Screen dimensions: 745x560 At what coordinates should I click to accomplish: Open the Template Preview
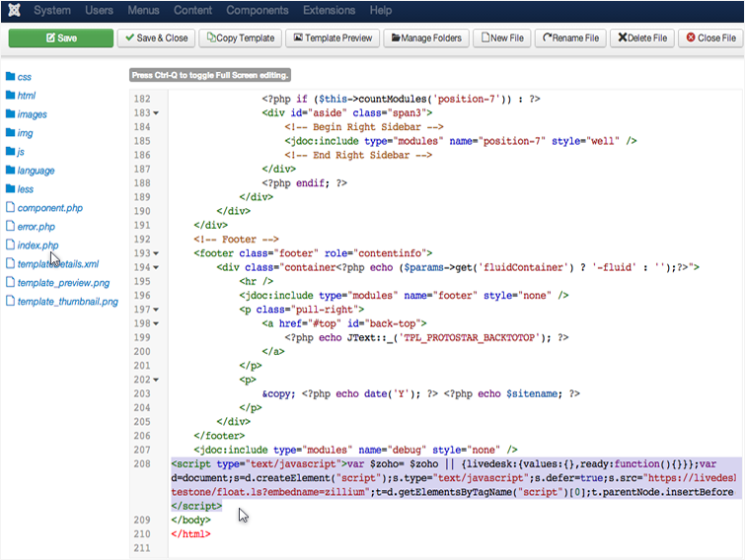pos(331,38)
